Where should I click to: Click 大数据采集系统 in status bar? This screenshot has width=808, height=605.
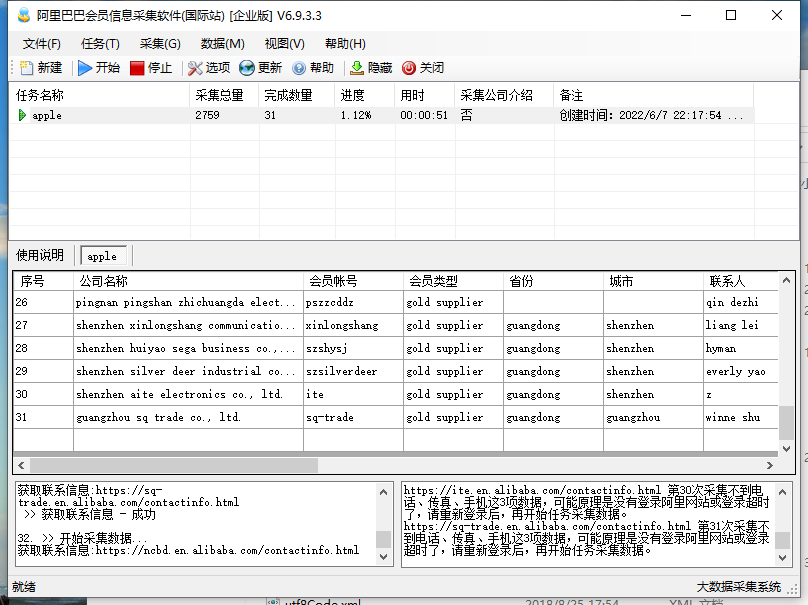738,587
